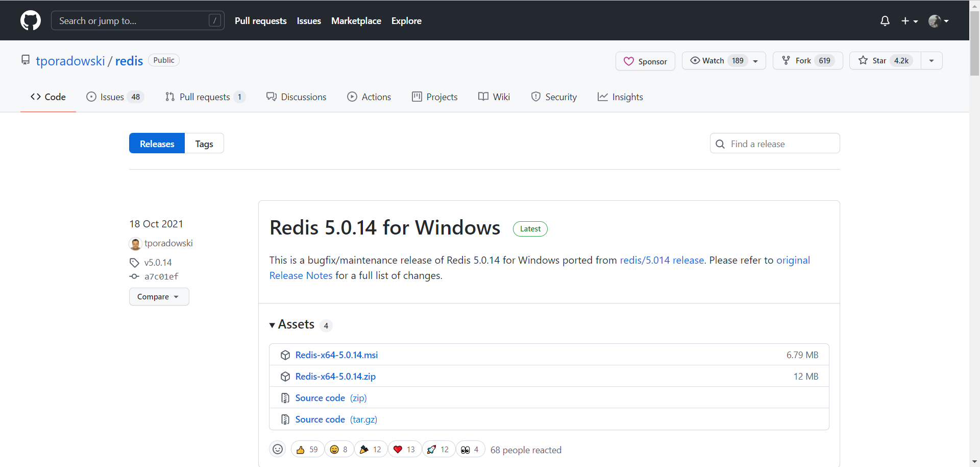Download Redis-x64-5.0.14.msi
The image size is (980, 467).
[336, 355]
